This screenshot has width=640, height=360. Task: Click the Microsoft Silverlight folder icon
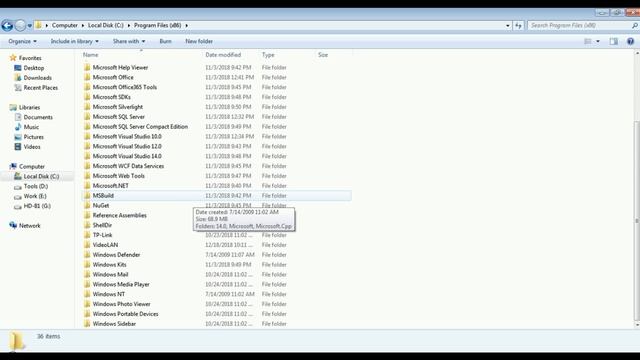point(87,107)
